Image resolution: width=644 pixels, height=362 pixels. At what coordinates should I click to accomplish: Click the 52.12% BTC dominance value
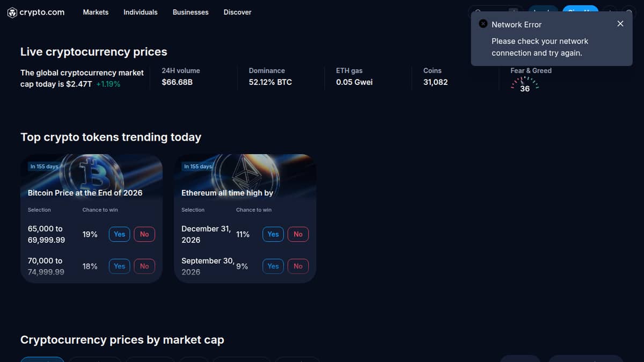click(270, 82)
